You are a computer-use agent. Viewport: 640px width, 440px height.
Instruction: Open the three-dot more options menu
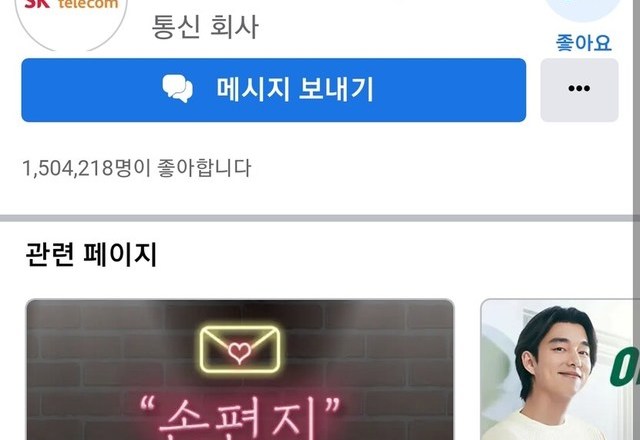(x=579, y=90)
